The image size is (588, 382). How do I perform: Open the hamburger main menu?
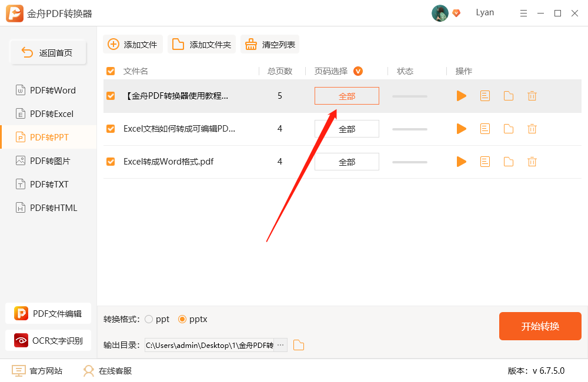pyautogui.click(x=523, y=14)
